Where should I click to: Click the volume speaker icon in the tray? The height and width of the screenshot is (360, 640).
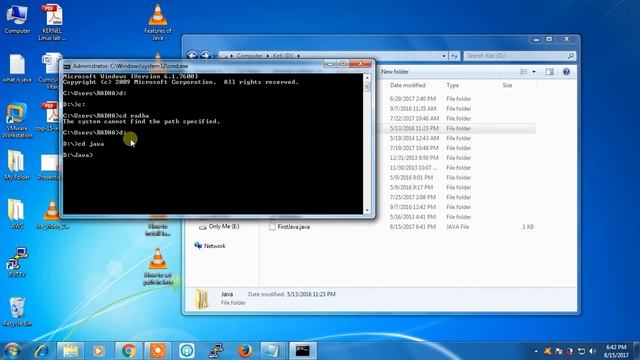592,351
